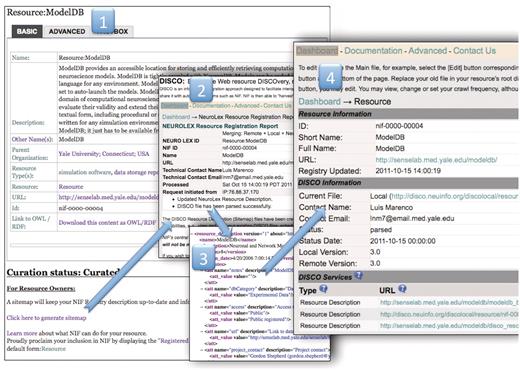The width and height of the screenshot is (520, 370).
Task: Click the Contact Name value Luis Marenco
Action: pyautogui.click(x=391, y=208)
